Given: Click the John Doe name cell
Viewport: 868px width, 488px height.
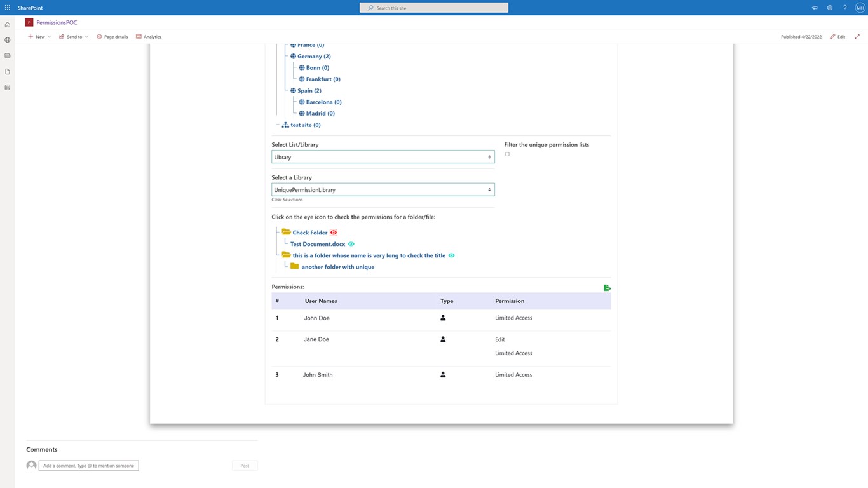Looking at the screenshot, I should [x=317, y=318].
